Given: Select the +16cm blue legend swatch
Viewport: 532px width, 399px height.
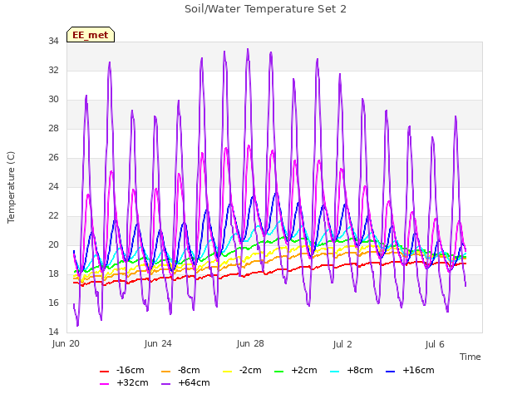Looking at the screenshot, I should (x=391, y=372).
